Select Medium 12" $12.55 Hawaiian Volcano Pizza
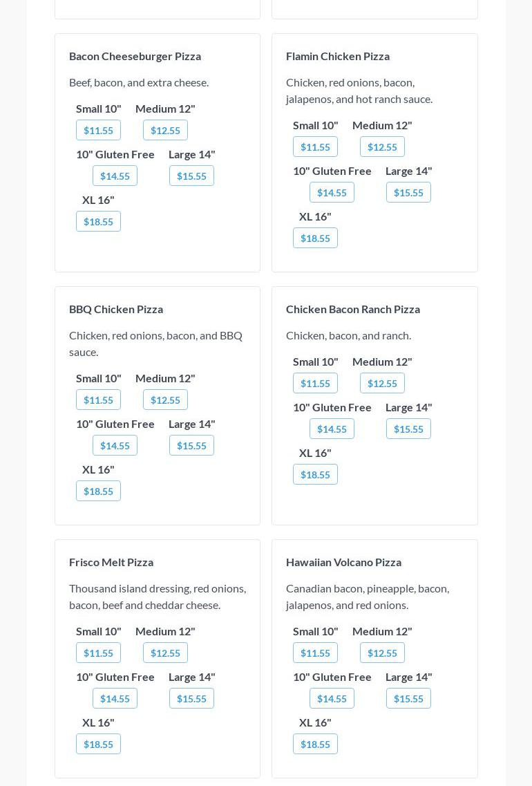This screenshot has height=786, width=532. (382, 653)
